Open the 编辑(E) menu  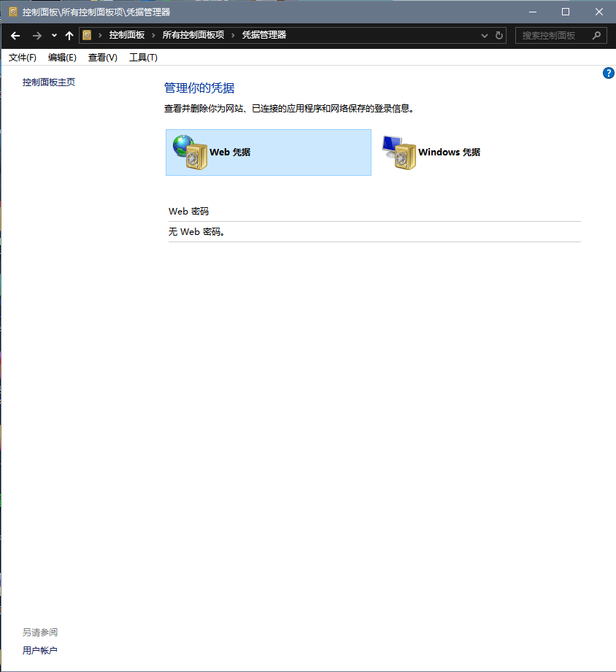62,58
